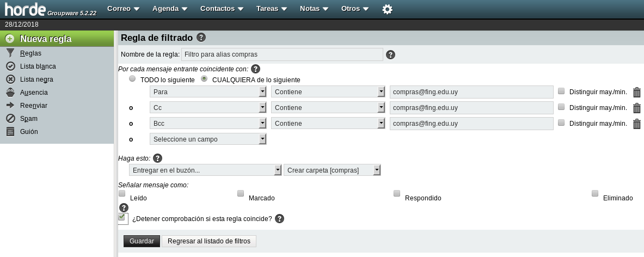Open the Crear carpeta [compras] folder dropdown
644x257 pixels.
coord(332,170)
